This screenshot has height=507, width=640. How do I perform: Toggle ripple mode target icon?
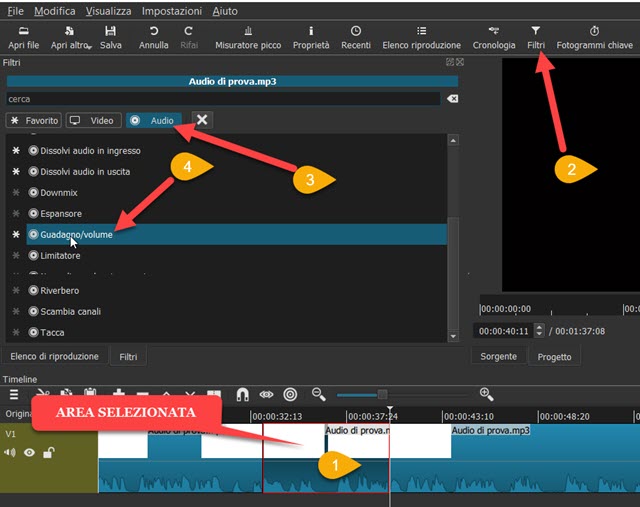pos(290,394)
